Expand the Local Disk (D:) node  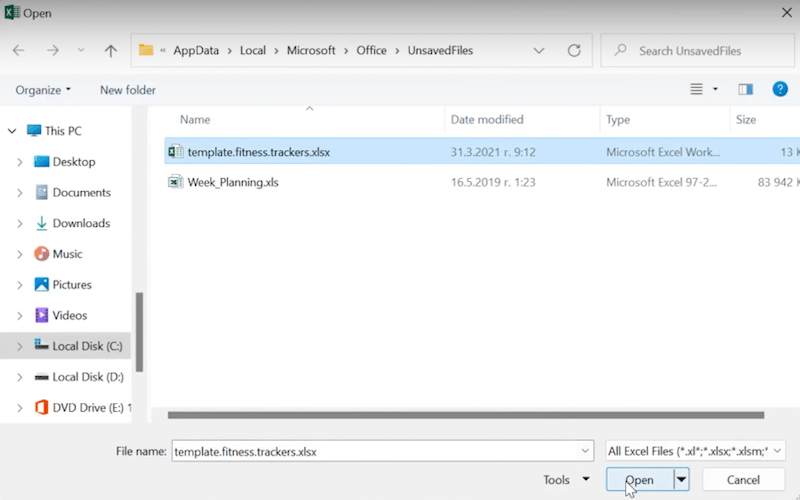pyautogui.click(x=20, y=377)
